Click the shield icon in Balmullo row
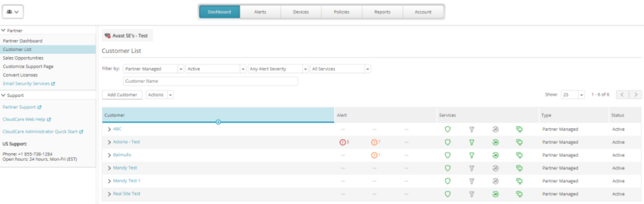The image size is (644, 204). (x=447, y=155)
